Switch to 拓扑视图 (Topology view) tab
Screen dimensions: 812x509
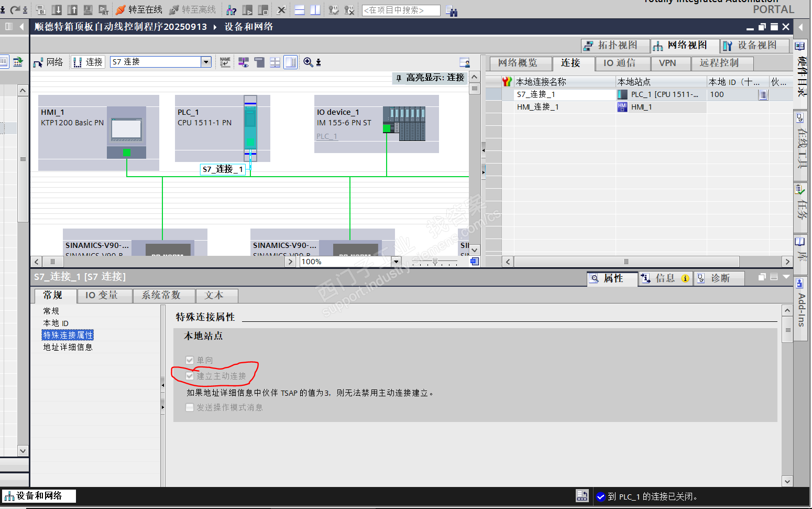[616, 46]
